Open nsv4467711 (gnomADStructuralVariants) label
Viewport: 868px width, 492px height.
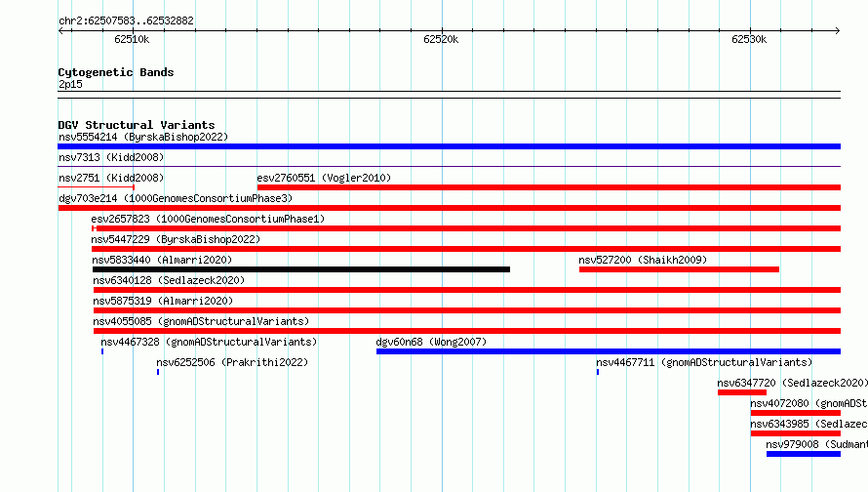(704, 362)
